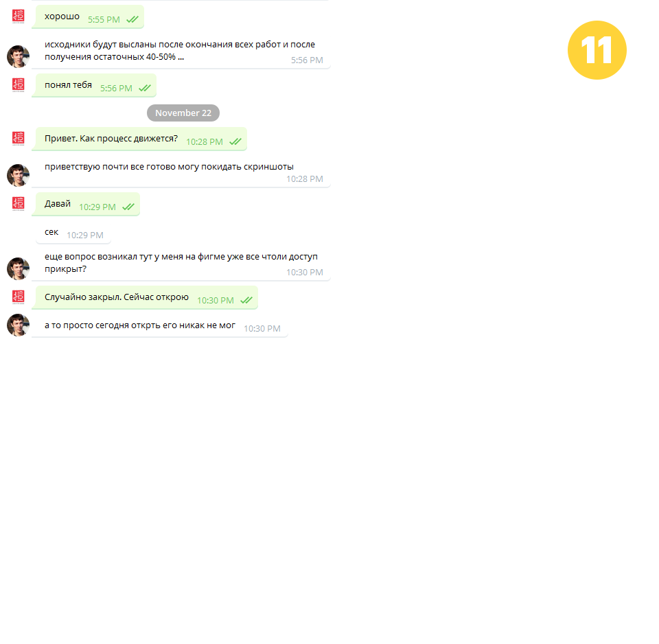
Task: Click the November 22 date separator
Action: coord(183,113)
